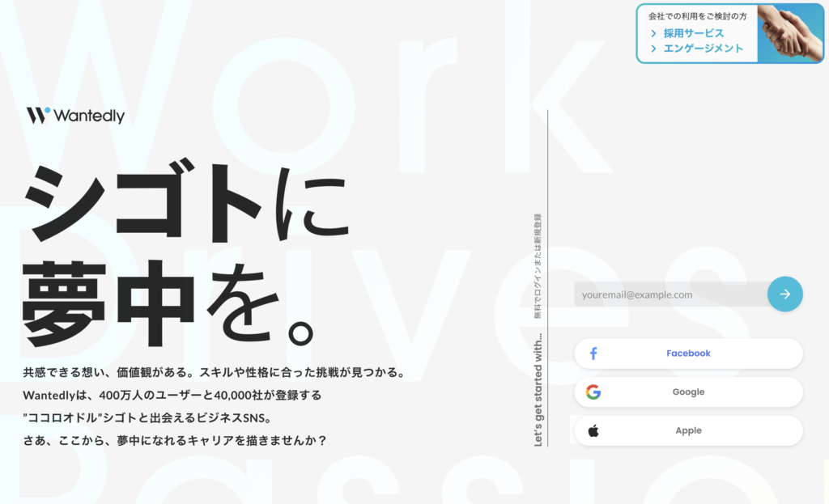Click the vertical 無料でログインまたは新規登録 label
This screenshot has height=504, width=829.
pos(538,267)
